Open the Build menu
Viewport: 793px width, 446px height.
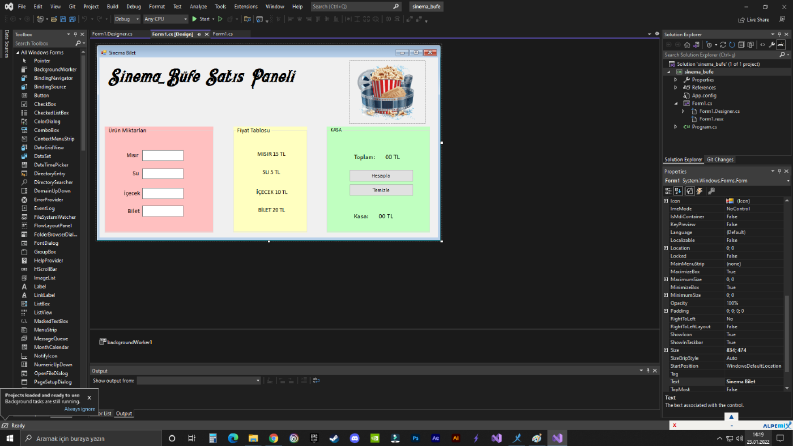point(112,7)
